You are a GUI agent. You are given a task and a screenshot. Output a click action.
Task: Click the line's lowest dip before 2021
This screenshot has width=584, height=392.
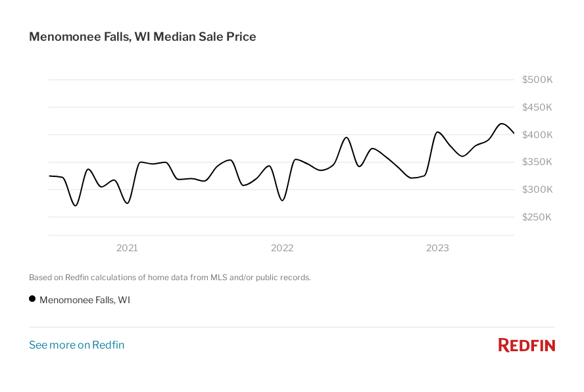click(75, 205)
